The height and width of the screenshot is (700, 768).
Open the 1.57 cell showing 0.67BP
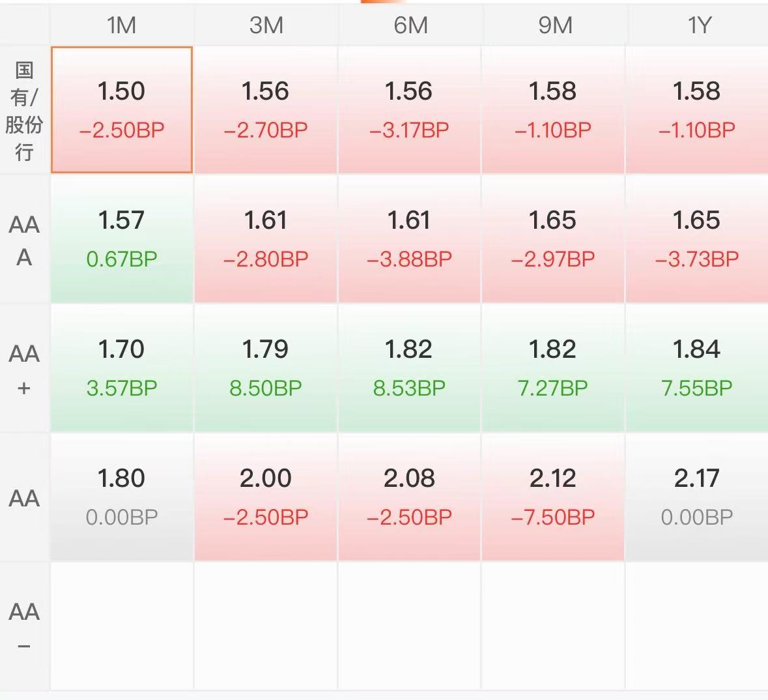[121, 240]
